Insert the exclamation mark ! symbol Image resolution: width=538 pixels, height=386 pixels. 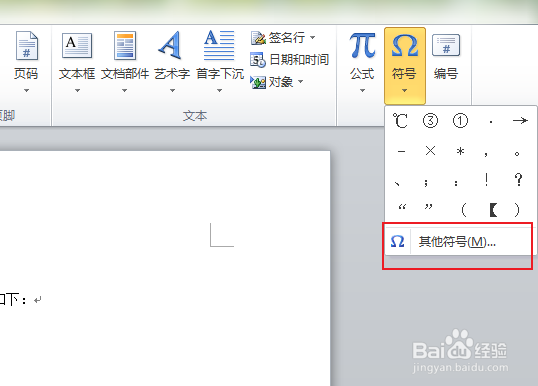[486, 179]
